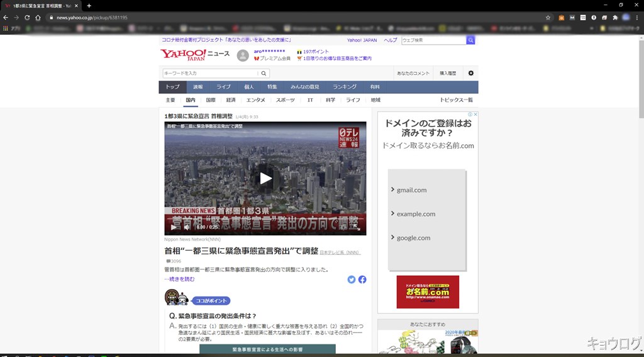This screenshot has height=357, width=644.
Task: Click the browser address bar URL
Action: [92, 18]
